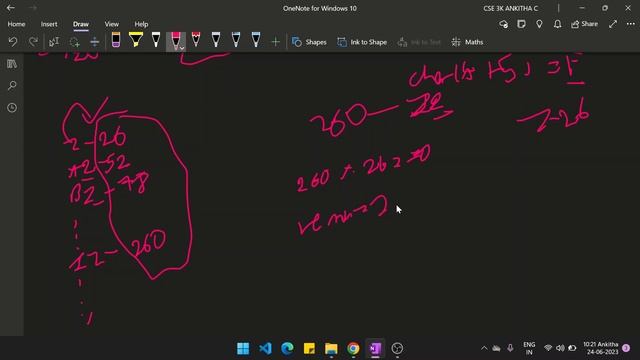
Task: Add a new pen with plus button
Action: pyautogui.click(x=276, y=42)
